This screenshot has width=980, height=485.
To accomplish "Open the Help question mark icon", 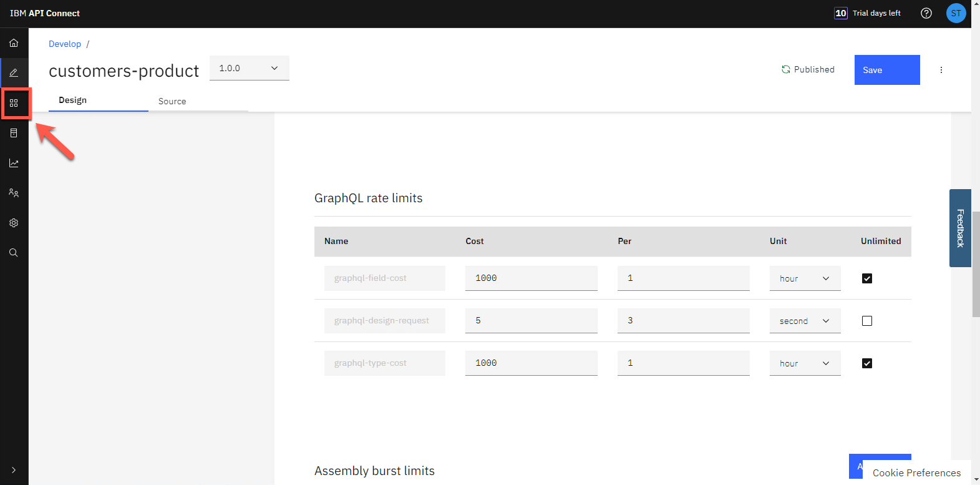I will [x=926, y=13].
